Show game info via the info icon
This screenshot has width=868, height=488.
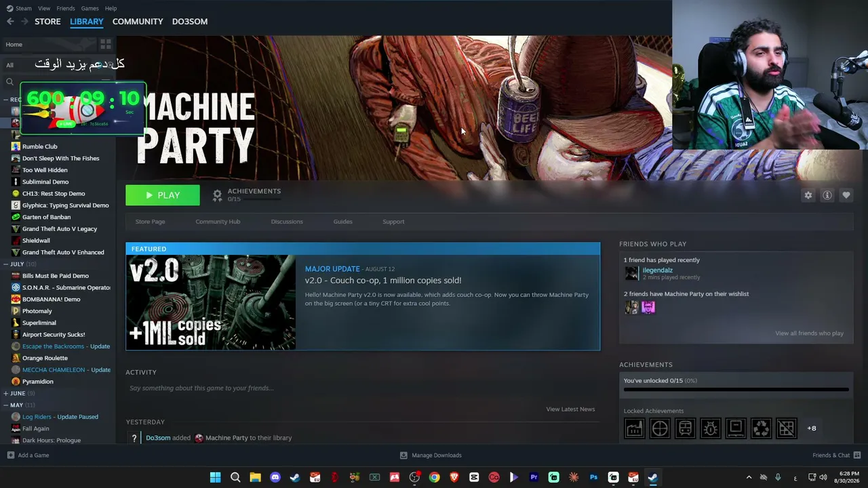(827, 195)
